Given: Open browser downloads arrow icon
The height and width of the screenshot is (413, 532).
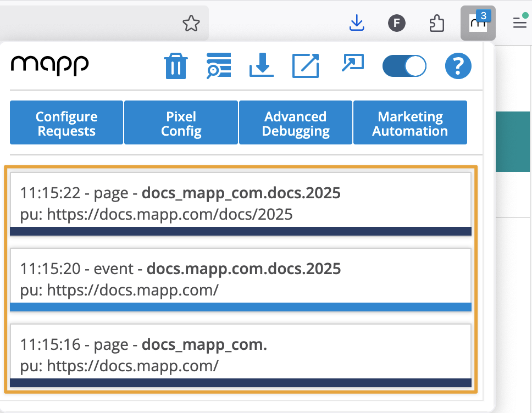Looking at the screenshot, I should click(x=357, y=23).
